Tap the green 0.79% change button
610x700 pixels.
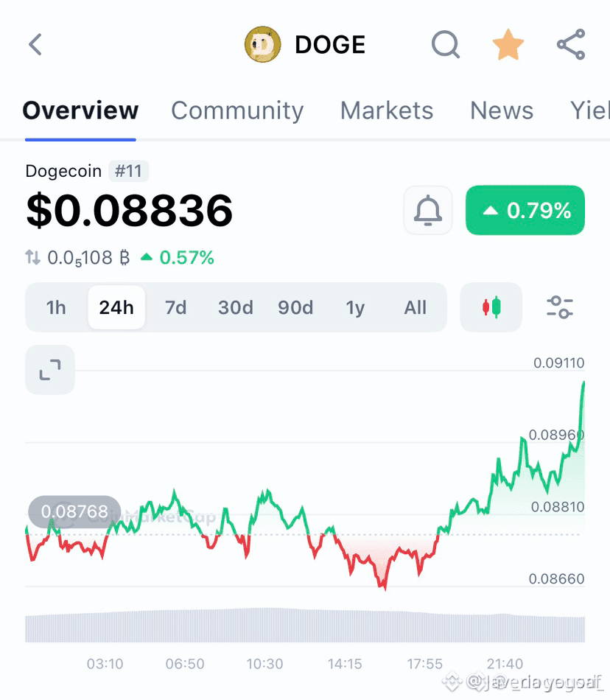(525, 210)
